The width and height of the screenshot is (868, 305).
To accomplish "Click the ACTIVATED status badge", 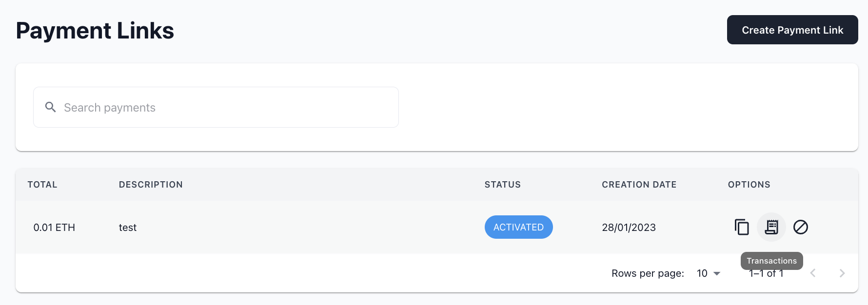I will [x=518, y=227].
